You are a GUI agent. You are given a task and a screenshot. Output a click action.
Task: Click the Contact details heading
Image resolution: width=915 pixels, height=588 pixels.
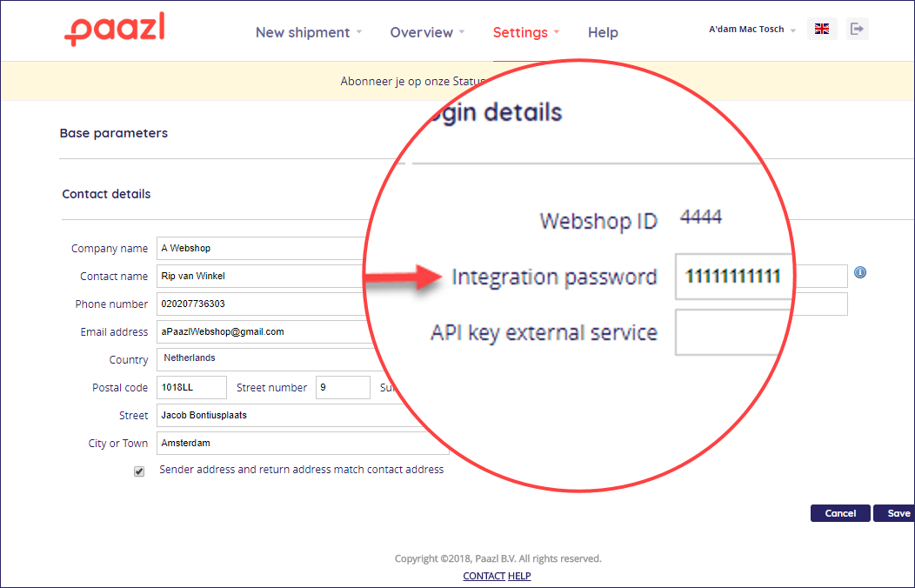tap(106, 194)
